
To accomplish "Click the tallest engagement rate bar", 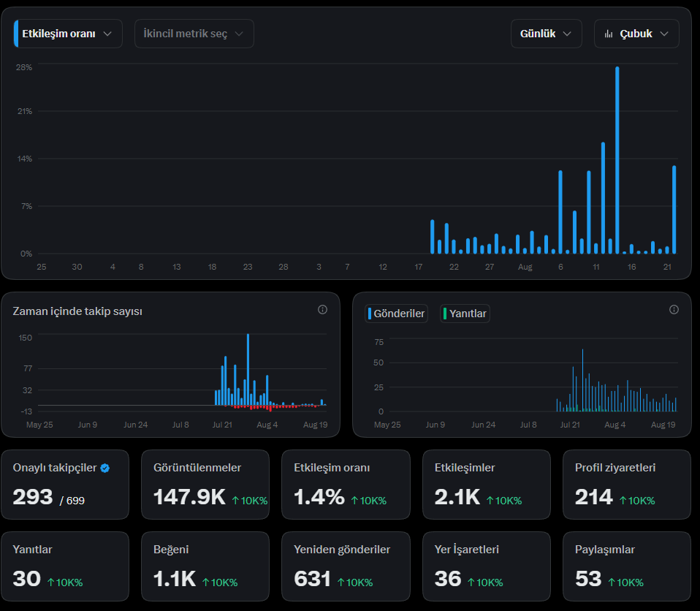I will (617, 160).
